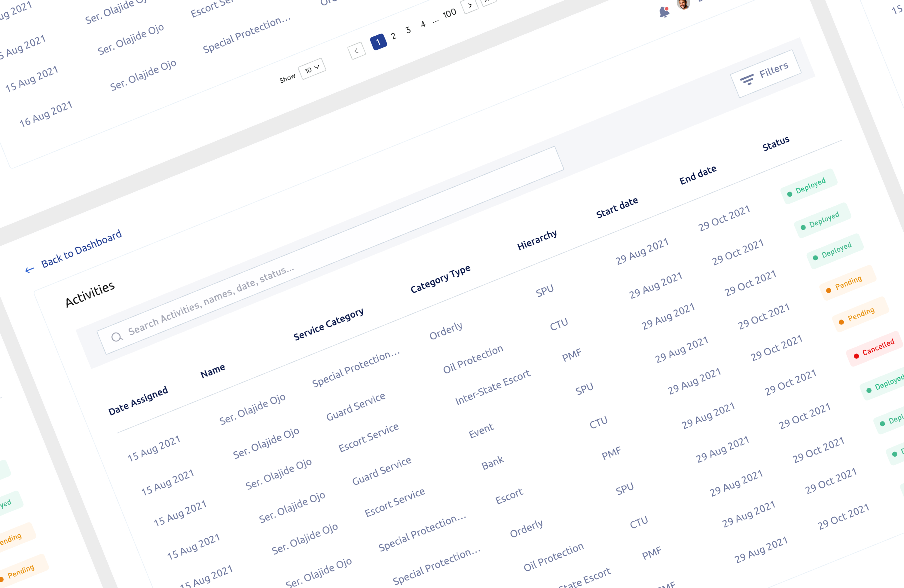
Task: Sort by Service Category column header
Action: click(328, 324)
